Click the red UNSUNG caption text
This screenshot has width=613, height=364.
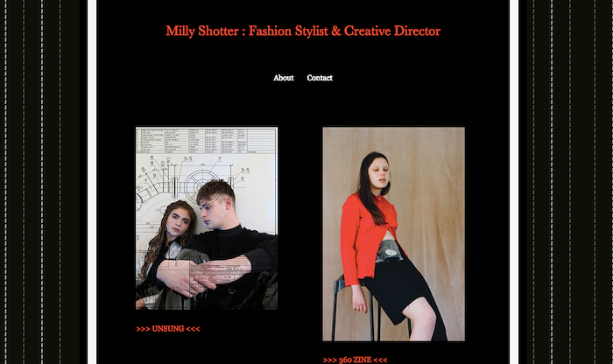pyautogui.click(x=168, y=329)
